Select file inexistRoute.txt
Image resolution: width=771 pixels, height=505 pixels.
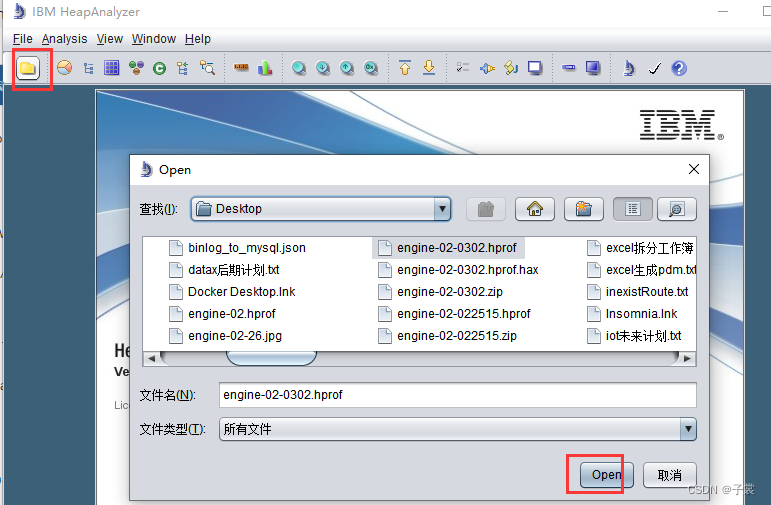pyautogui.click(x=638, y=292)
